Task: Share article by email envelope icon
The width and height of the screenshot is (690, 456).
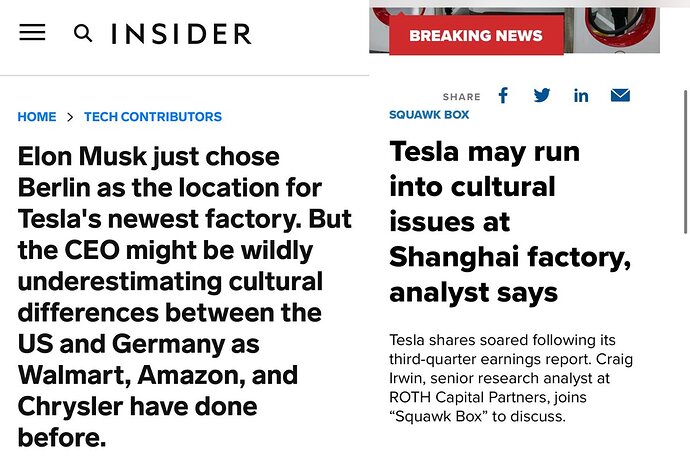Action: 620,95
